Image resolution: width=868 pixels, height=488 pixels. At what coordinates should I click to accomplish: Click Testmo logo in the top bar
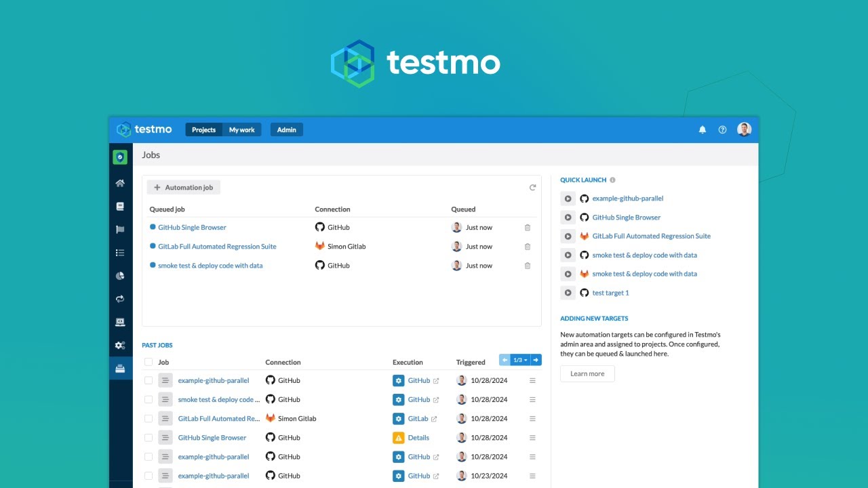click(x=144, y=129)
